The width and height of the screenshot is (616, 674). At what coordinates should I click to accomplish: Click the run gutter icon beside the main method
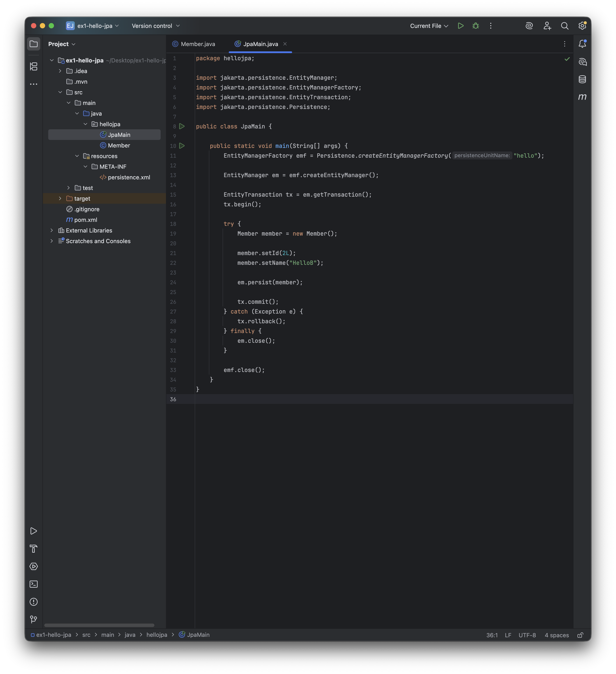[182, 146]
